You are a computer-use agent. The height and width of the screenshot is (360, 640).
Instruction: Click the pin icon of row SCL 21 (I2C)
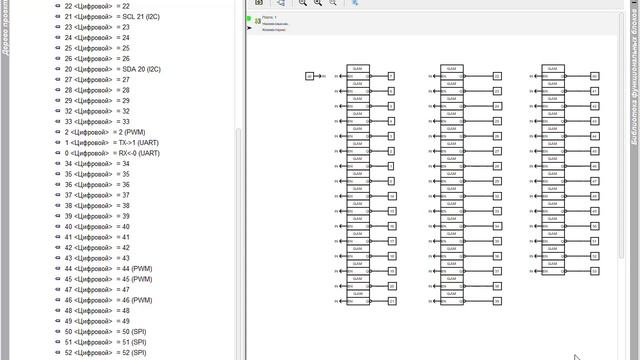pos(58,17)
